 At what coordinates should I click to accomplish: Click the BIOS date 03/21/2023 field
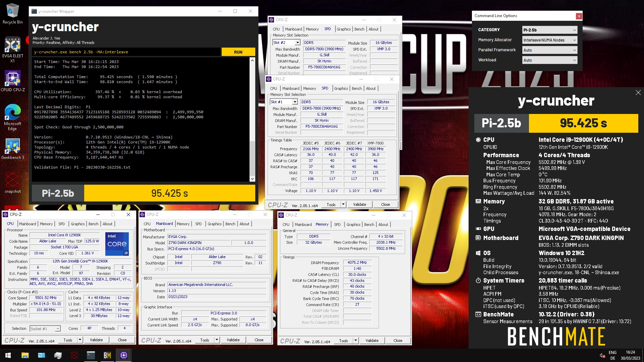point(217,297)
